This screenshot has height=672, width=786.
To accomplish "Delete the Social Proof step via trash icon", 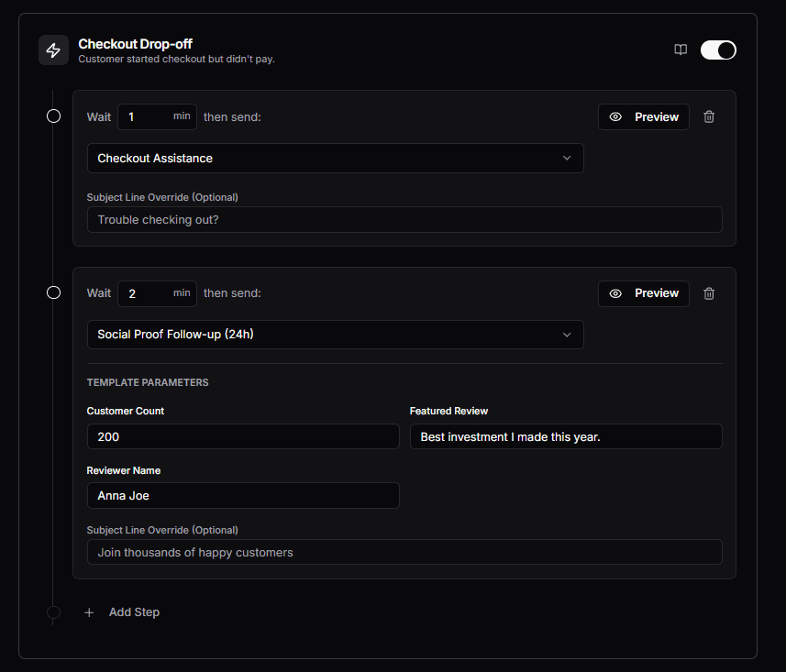I will point(709,293).
